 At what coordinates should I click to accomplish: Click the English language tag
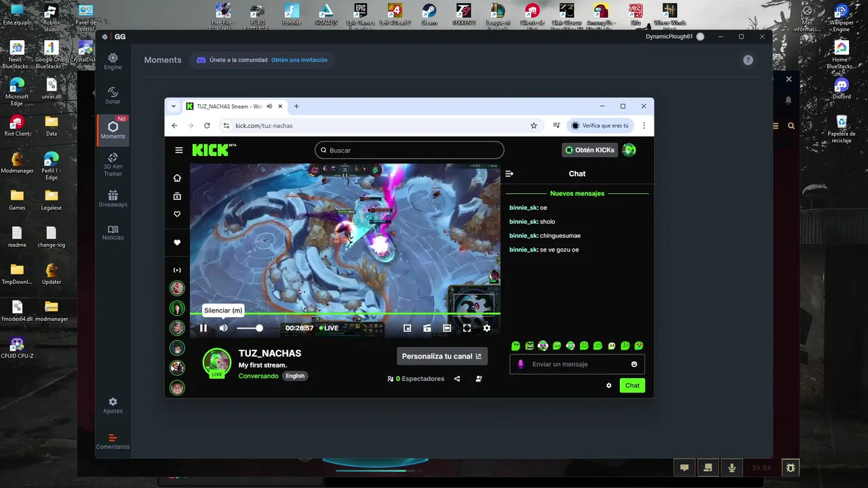pos(295,375)
